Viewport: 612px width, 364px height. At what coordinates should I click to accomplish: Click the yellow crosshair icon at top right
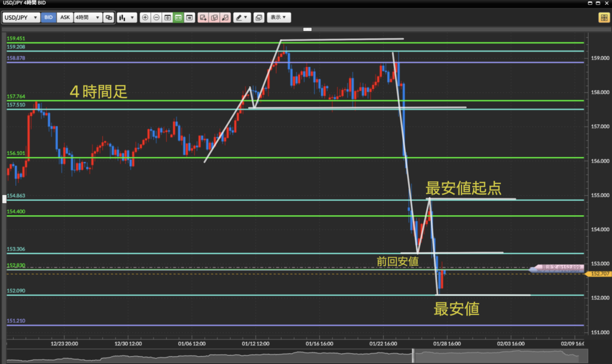click(x=602, y=18)
